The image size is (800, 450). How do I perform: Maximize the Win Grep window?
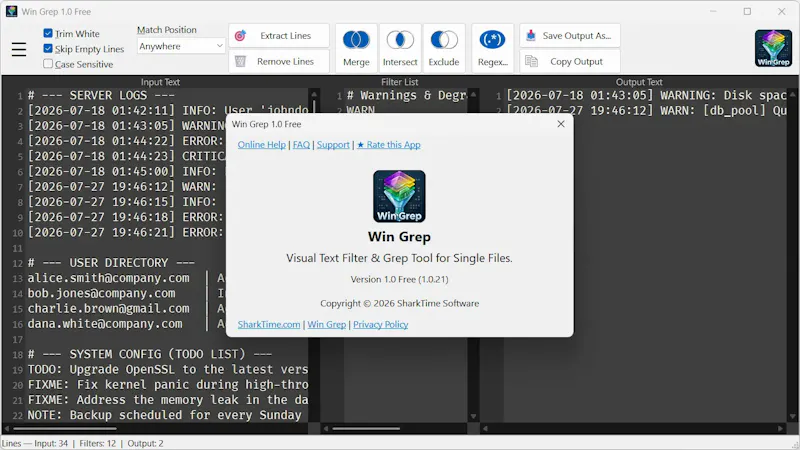coord(747,11)
